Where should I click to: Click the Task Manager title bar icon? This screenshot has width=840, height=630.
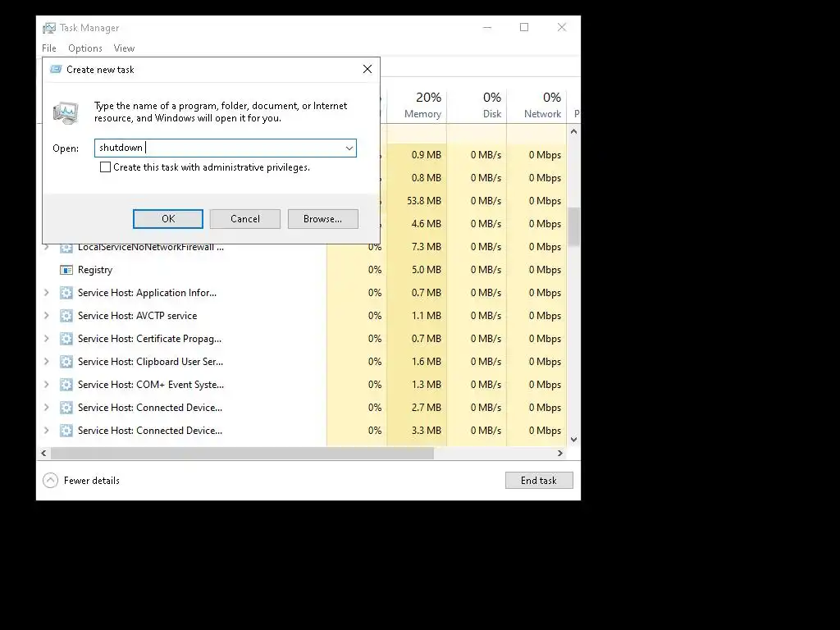pyautogui.click(x=49, y=28)
